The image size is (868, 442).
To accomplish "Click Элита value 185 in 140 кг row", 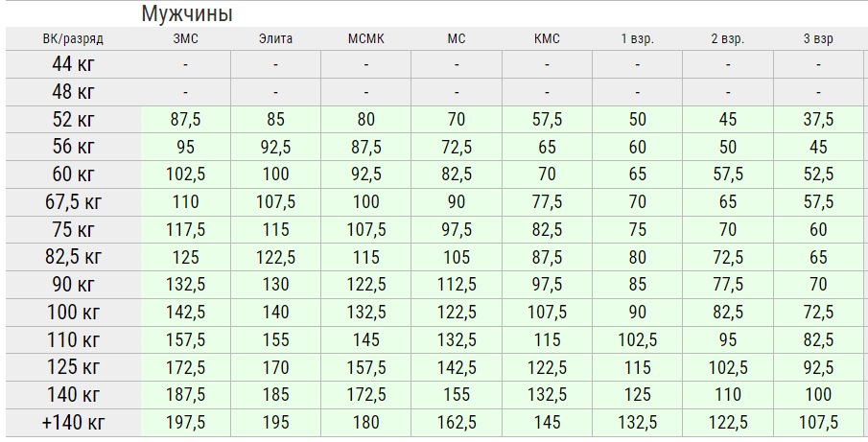I will point(275,395).
